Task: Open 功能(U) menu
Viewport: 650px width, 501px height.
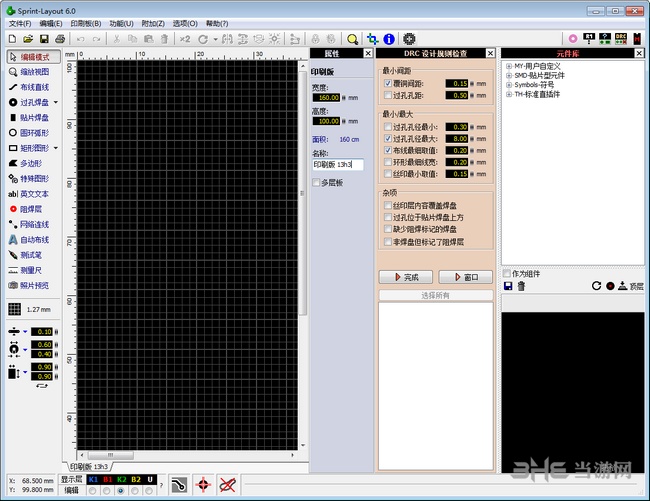Action: click(121, 24)
